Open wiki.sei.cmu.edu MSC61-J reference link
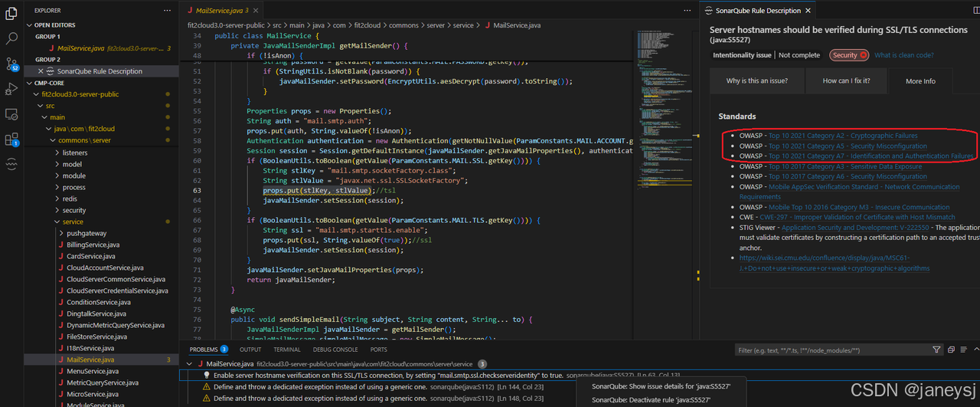 click(835, 263)
